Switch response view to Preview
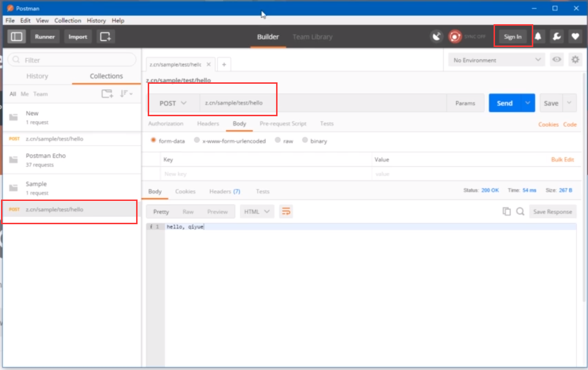Viewport: 588px width, 370px height. [x=217, y=212]
